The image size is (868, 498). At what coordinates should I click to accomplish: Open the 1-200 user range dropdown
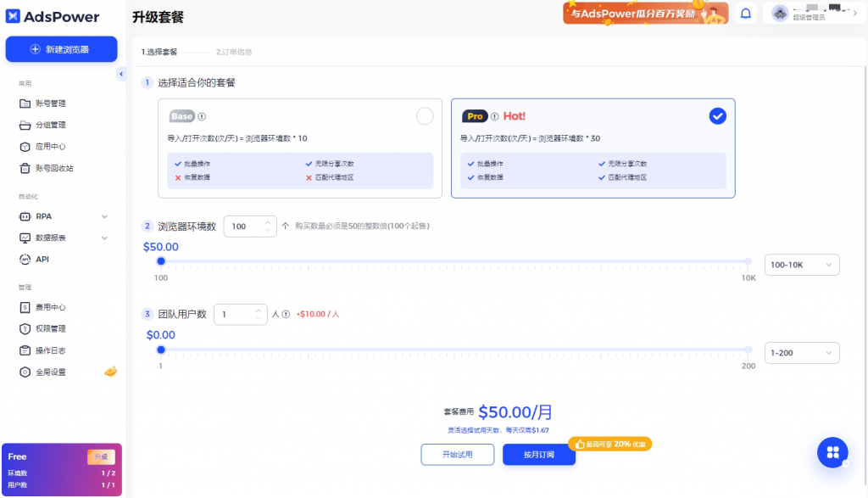(x=801, y=352)
